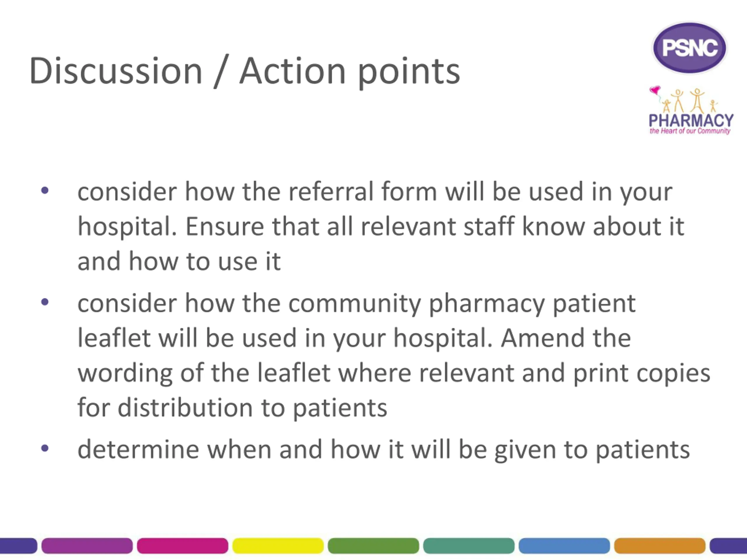Click the pink heart balloon in the logo
This screenshot has width=747, height=560.
click(x=655, y=90)
